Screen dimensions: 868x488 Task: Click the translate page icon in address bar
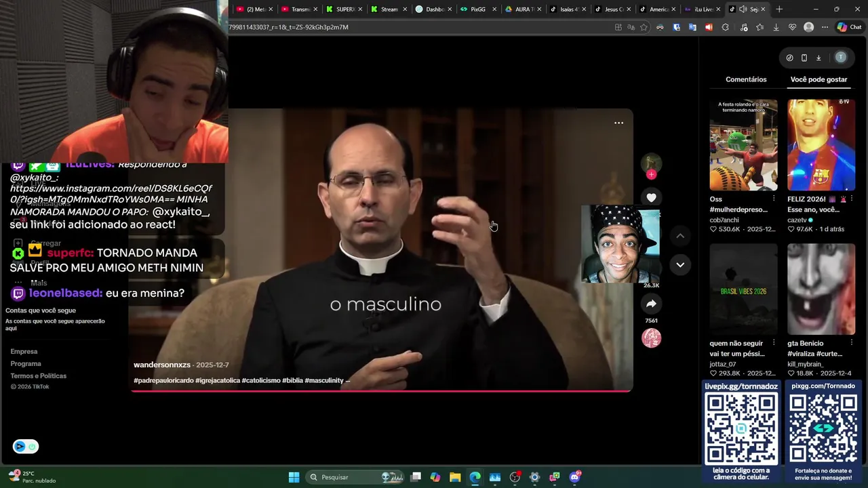(631, 27)
